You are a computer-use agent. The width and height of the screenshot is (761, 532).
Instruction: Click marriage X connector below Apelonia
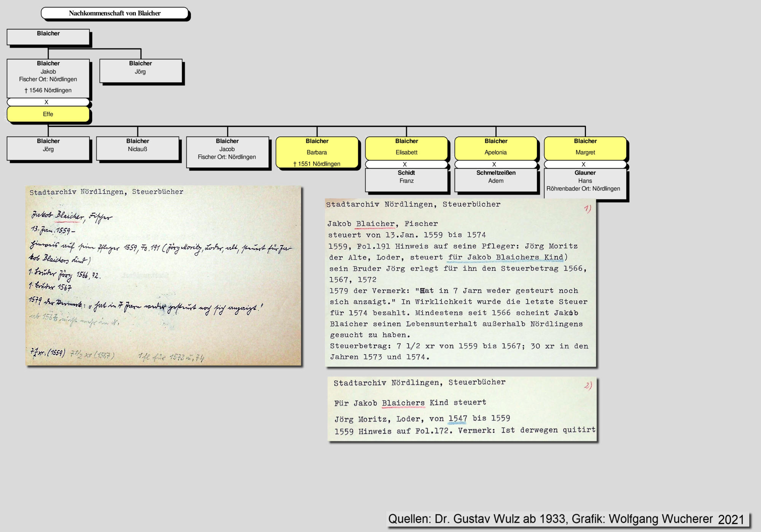[495, 164]
